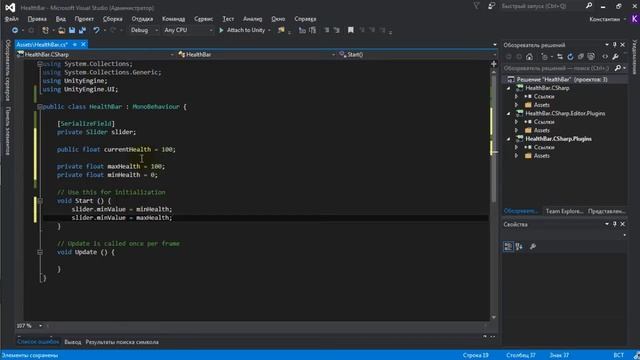Collapse the HealthBar.CSharp project node
Image resolution: width=640 pixels, height=360 pixels.
tap(509, 88)
